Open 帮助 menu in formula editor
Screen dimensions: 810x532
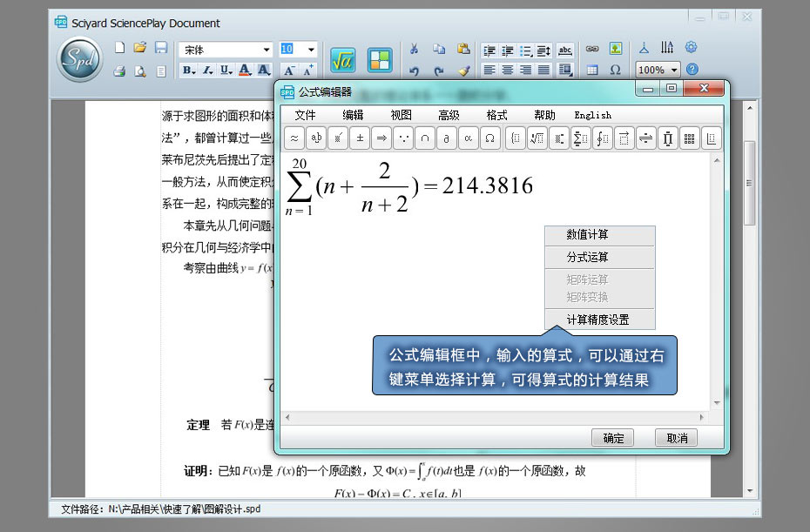(x=544, y=115)
